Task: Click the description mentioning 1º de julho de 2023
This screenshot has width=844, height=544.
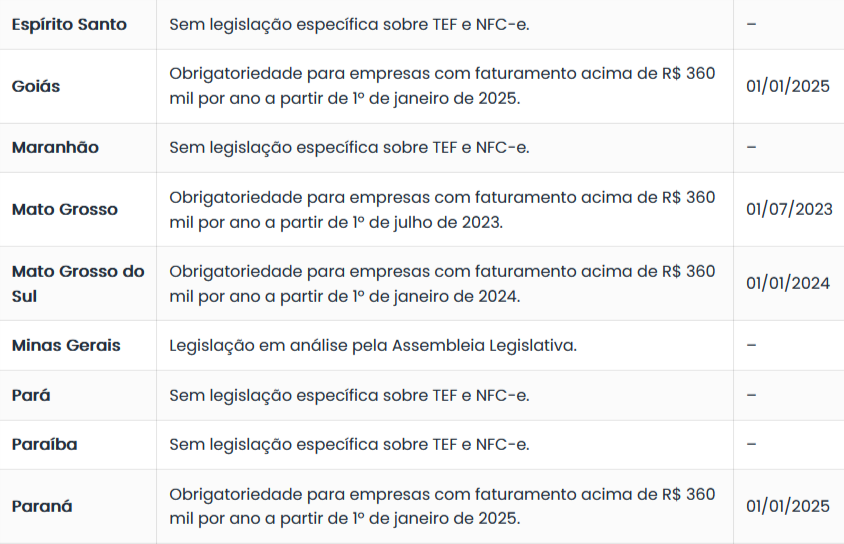Action: pyautogui.click(x=442, y=209)
